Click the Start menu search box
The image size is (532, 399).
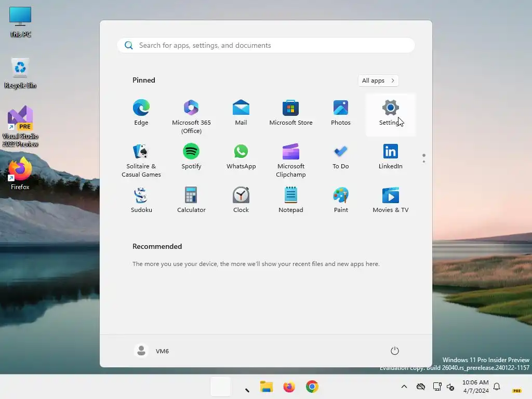[x=266, y=46]
